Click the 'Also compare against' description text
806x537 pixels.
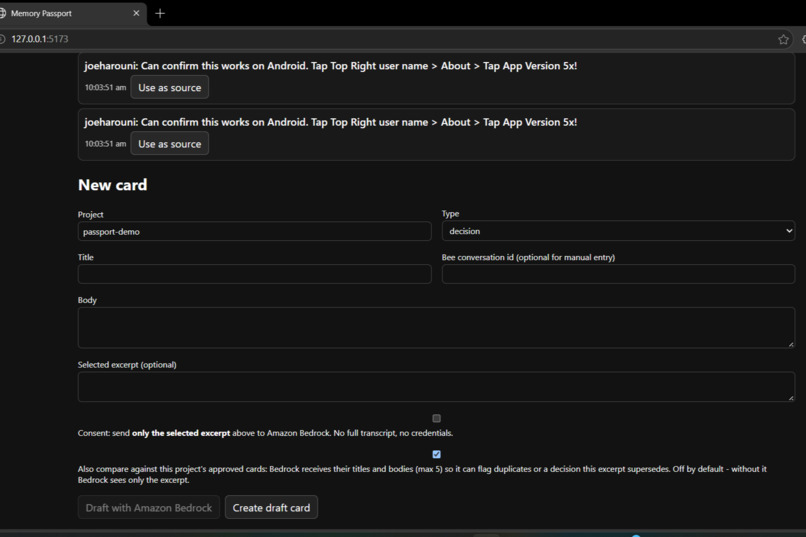click(x=422, y=474)
